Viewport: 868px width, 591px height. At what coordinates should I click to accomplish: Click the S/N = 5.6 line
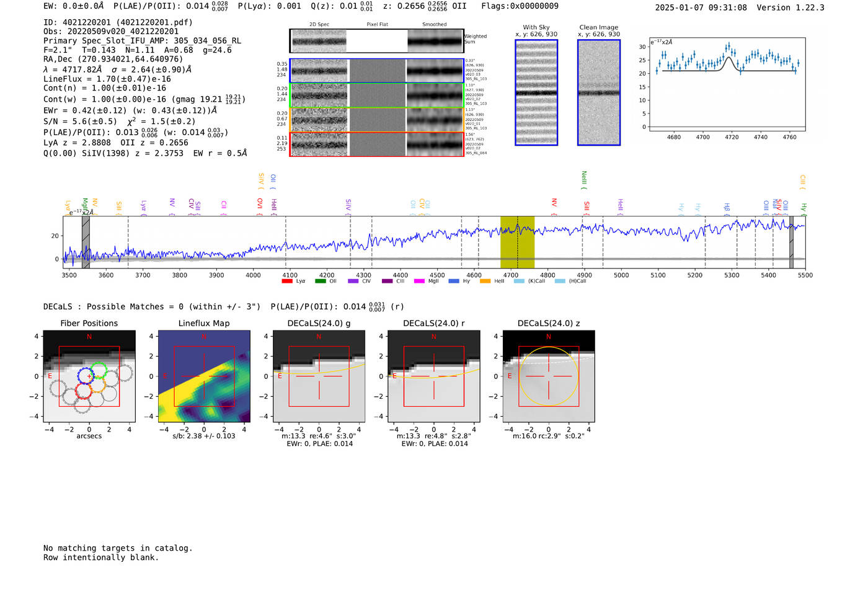[120, 122]
